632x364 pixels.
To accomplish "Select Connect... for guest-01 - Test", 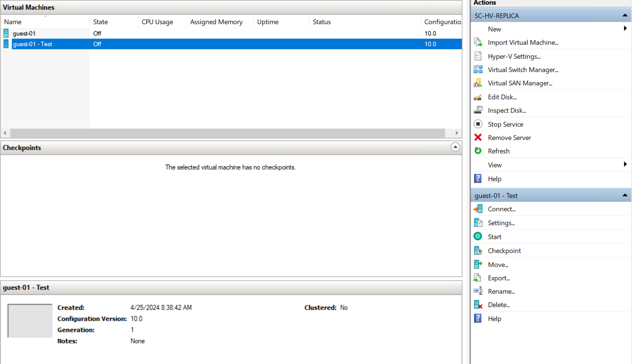I will point(502,209).
